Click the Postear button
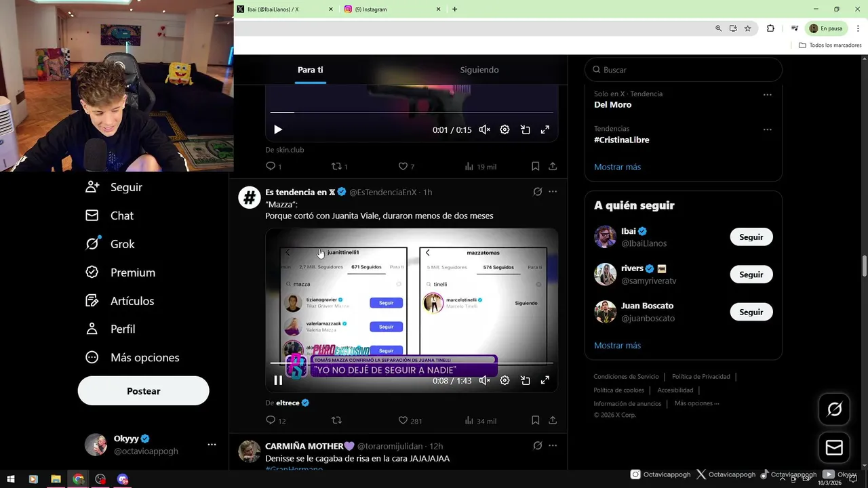Screen dimensions: 868x488 (x=144, y=391)
